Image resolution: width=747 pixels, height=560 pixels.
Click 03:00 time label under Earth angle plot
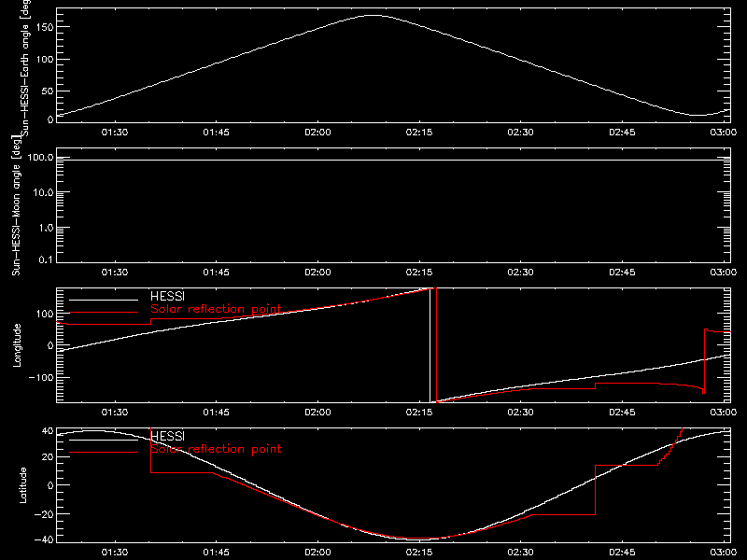724,133
